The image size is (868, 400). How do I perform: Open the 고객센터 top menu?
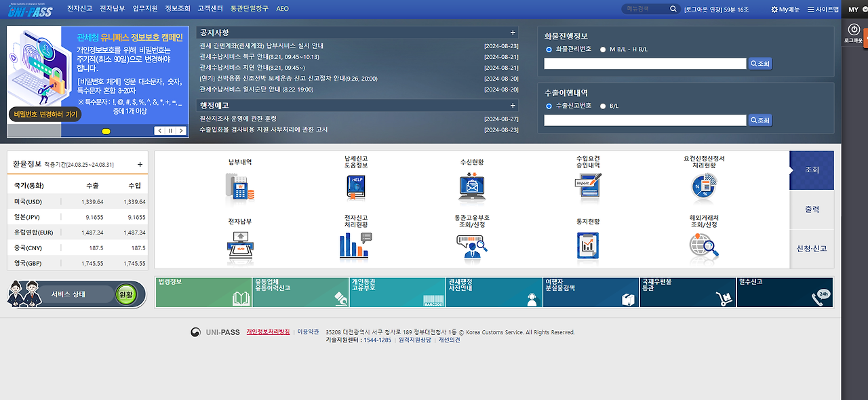[x=210, y=9]
